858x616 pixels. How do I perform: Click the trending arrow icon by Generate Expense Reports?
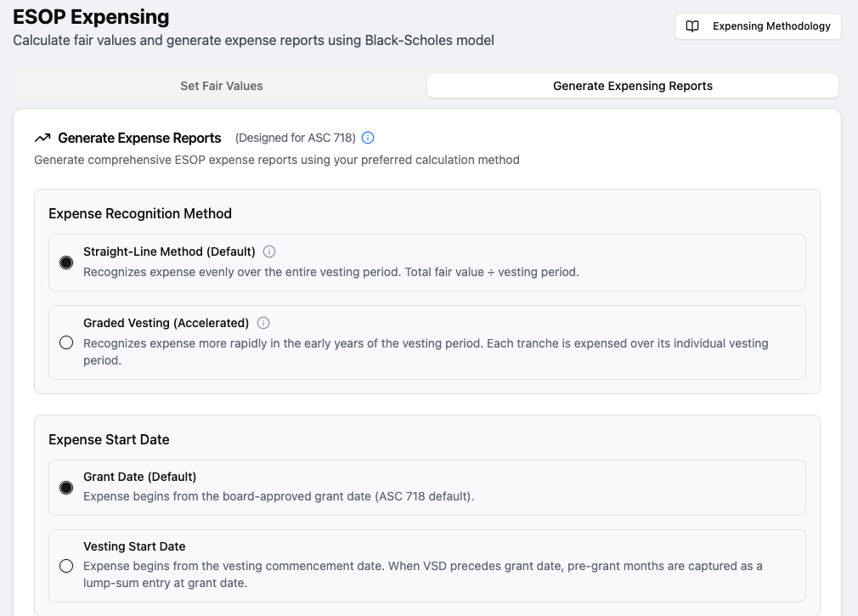(42, 138)
